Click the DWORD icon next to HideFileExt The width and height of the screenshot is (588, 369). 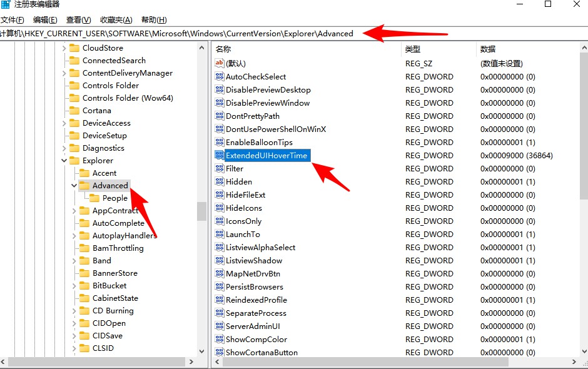click(220, 195)
